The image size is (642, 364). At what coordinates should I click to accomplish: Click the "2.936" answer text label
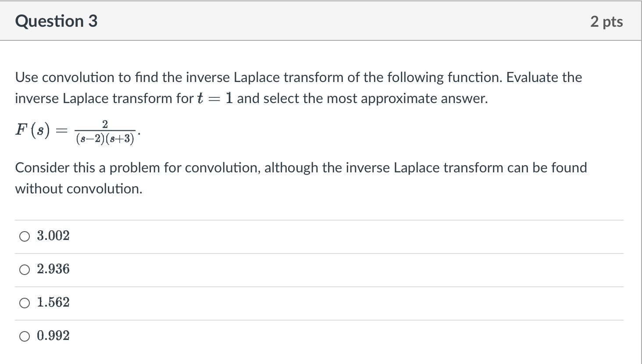(x=53, y=269)
